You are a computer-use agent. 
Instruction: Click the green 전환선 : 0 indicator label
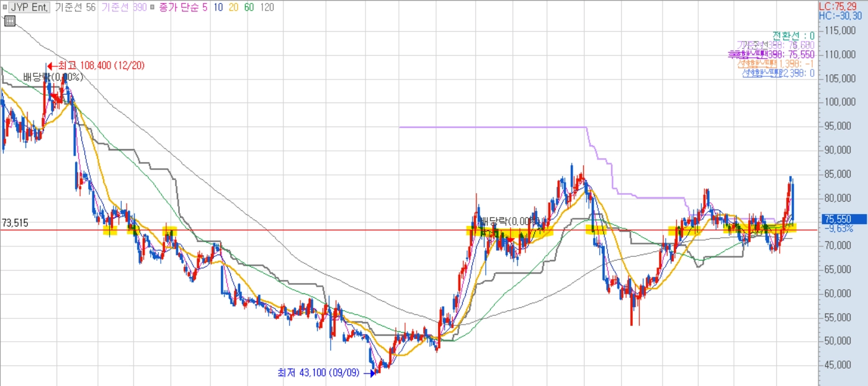pos(793,35)
